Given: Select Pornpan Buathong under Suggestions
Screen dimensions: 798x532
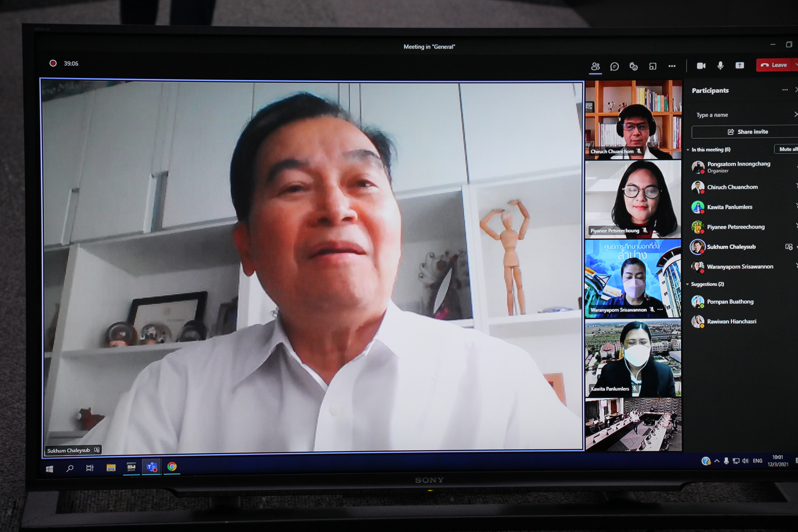Looking at the screenshot, I should (x=730, y=302).
